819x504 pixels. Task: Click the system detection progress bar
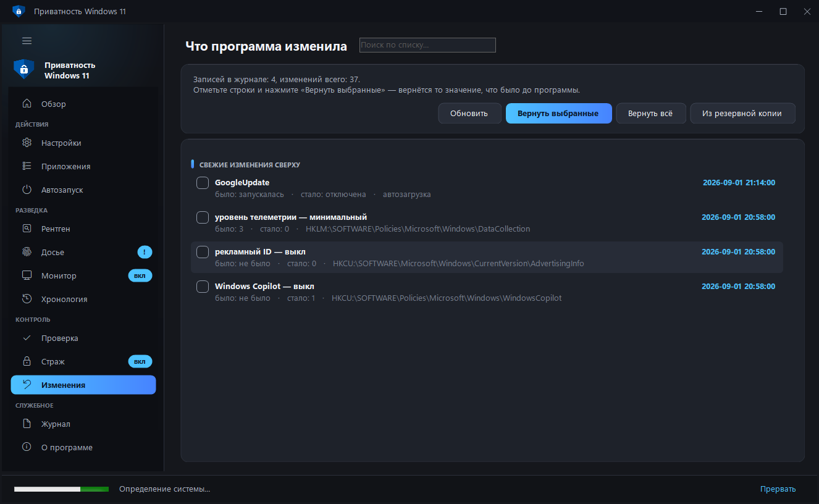[61, 489]
